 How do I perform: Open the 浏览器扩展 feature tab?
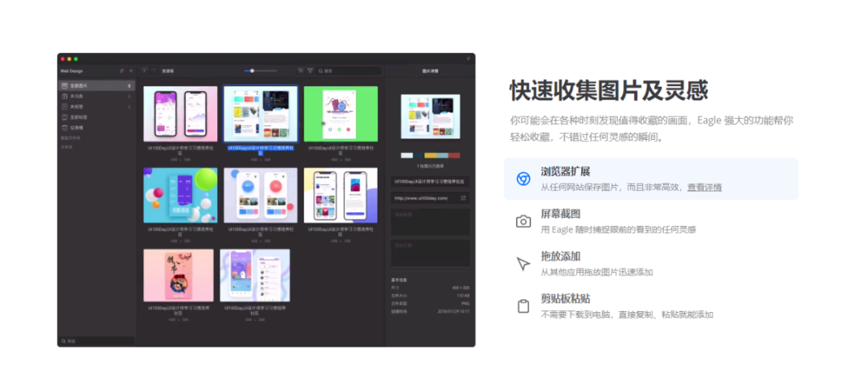click(x=651, y=179)
